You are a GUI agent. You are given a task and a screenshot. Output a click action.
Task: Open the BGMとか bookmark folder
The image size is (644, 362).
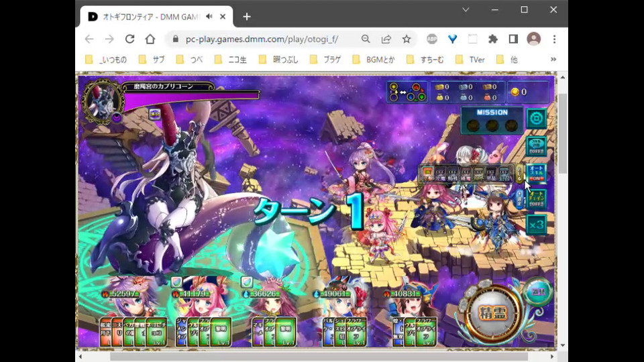pos(374,60)
